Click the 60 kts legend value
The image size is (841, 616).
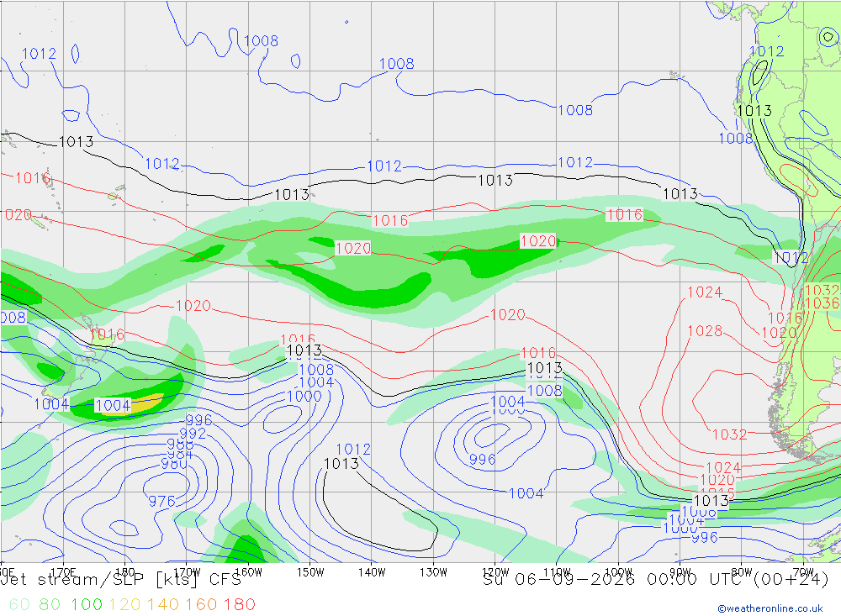coord(19,604)
